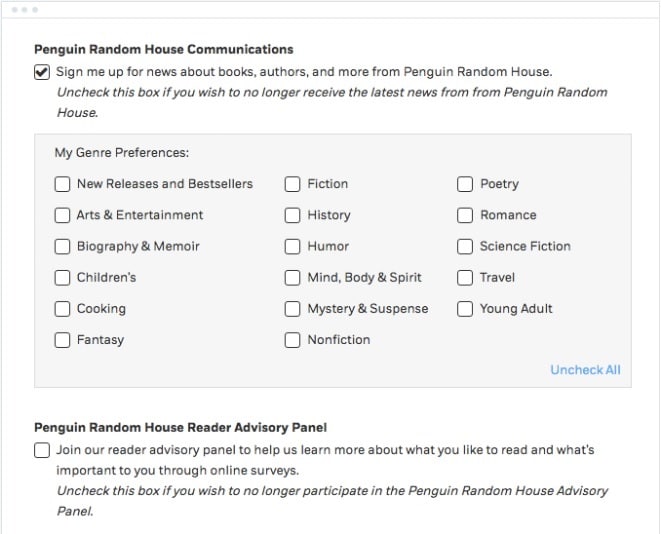
Task: Check the Mystery & Suspense box
Action: [x=292, y=309]
